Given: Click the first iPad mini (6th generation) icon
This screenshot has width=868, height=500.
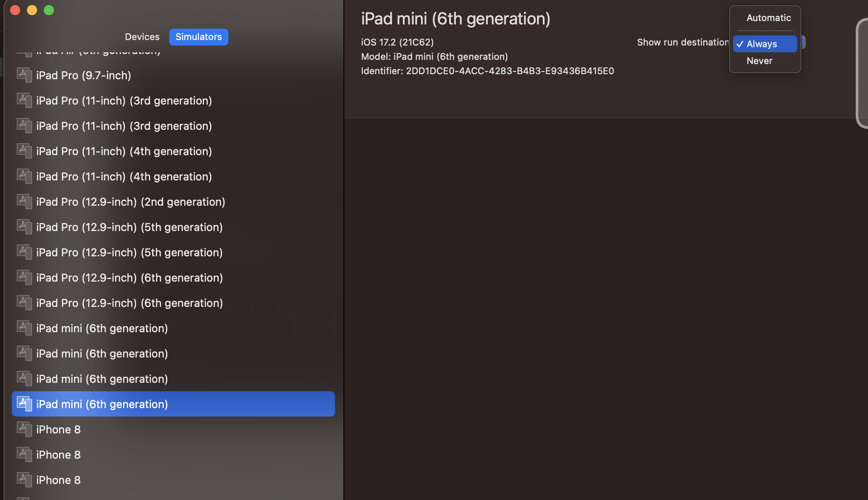Looking at the screenshot, I should pos(24,328).
